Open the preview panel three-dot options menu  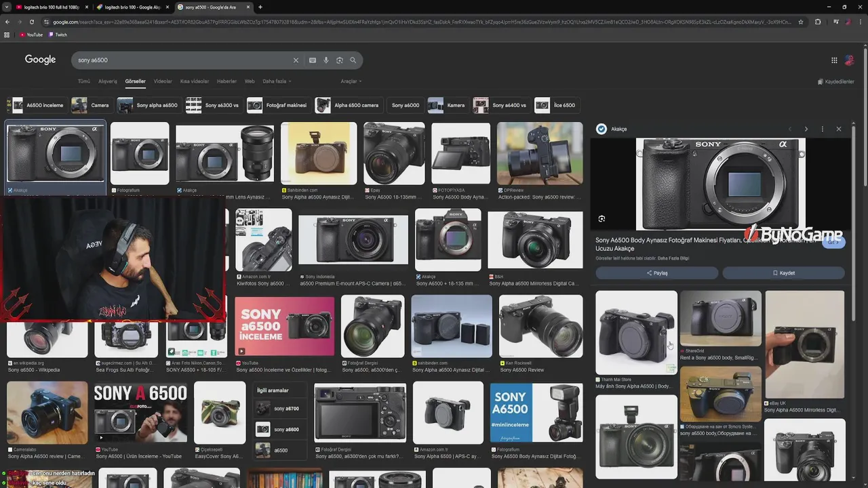823,129
